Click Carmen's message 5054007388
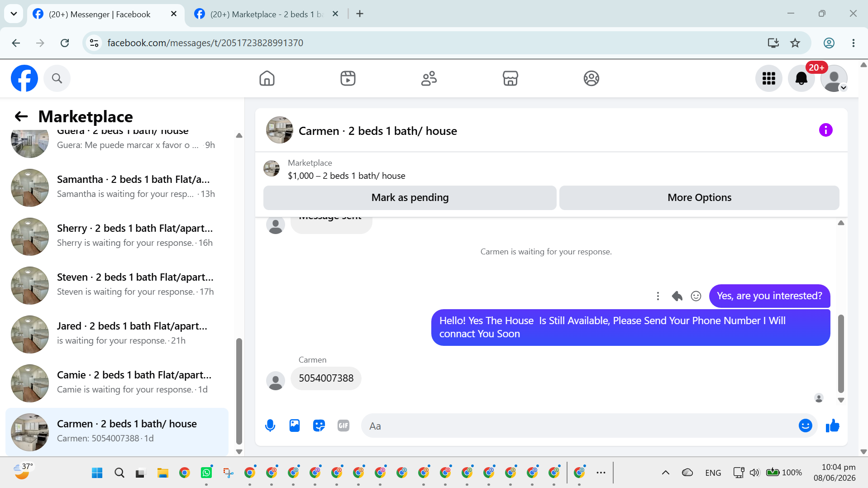The image size is (868, 488). 326,378
